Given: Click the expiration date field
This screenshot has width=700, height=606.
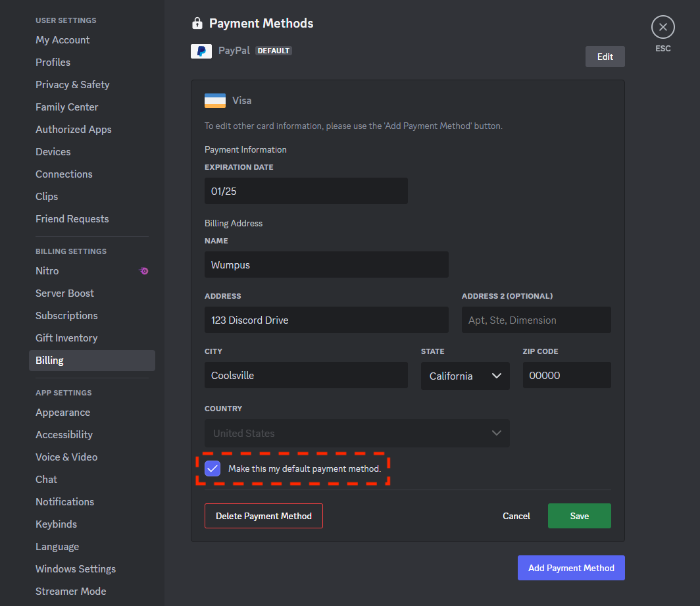Looking at the screenshot, I should click(x=306, y=190).
